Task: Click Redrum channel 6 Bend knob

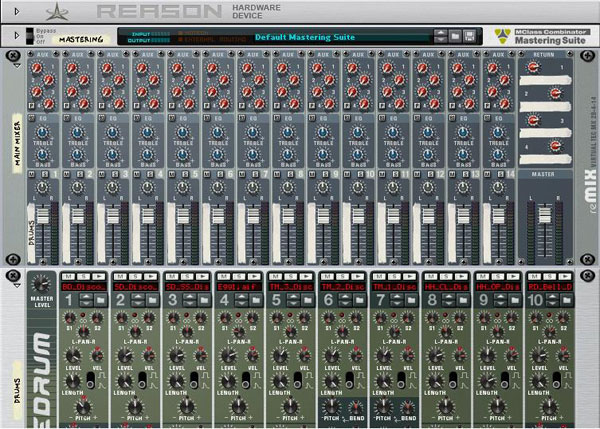Action: click(356, 407)
